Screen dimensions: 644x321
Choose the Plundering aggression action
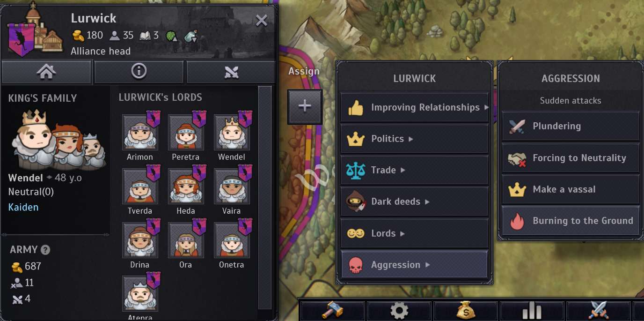571,126
